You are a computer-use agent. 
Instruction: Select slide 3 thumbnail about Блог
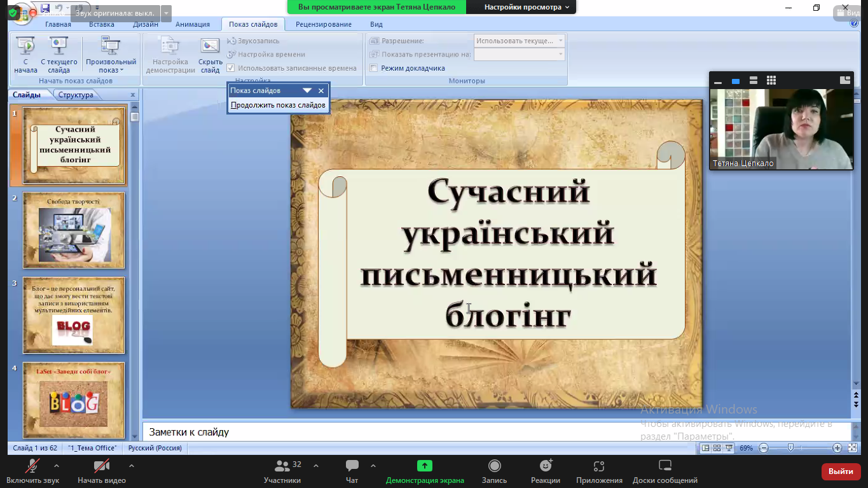pyautogui.click(x=74, y=315)
